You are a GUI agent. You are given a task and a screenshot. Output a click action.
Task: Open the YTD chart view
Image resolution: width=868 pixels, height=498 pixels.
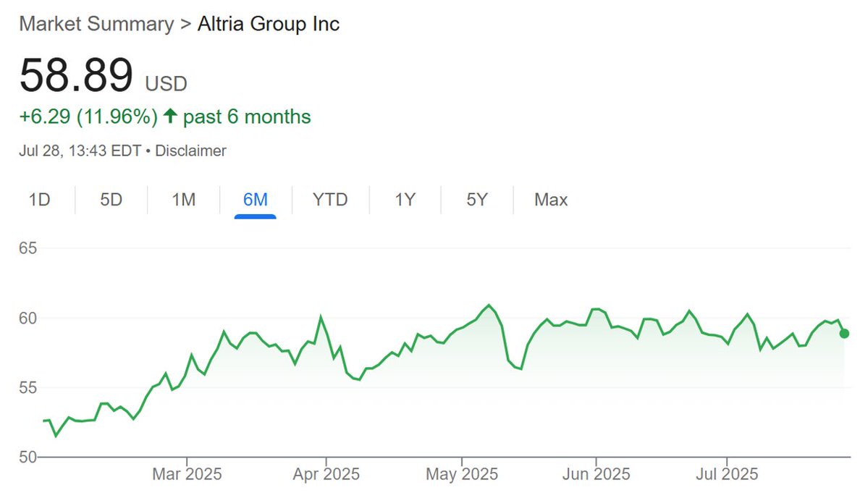coord(330,200)
